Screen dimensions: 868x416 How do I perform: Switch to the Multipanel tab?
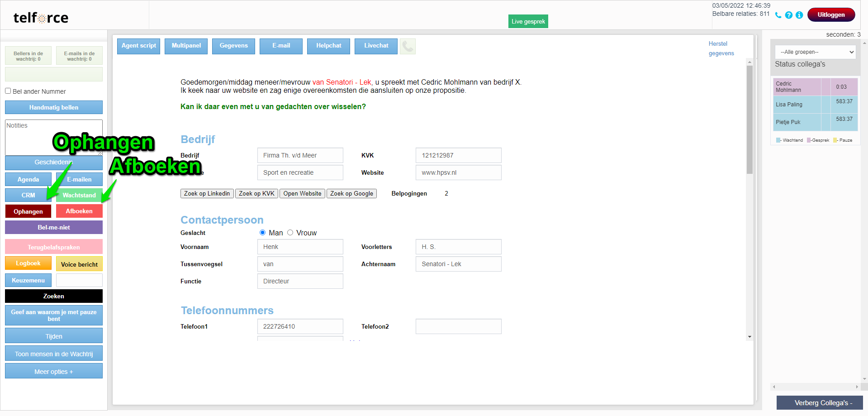coord(186,46)
